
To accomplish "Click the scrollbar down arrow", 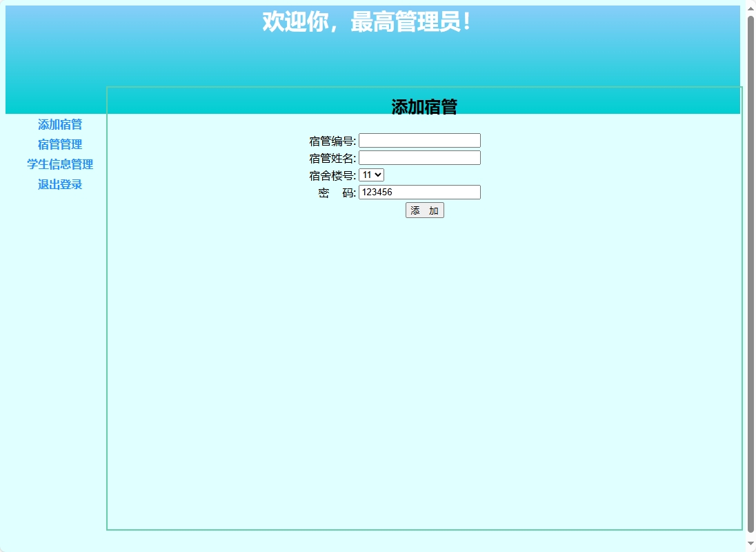I will [x=750, y=544].
